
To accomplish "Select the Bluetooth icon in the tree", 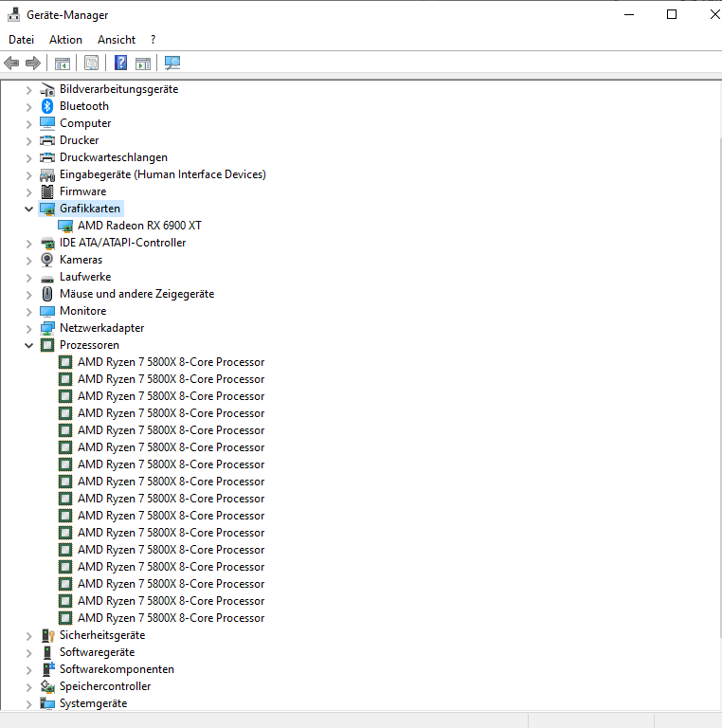I will tap(46, 106).
